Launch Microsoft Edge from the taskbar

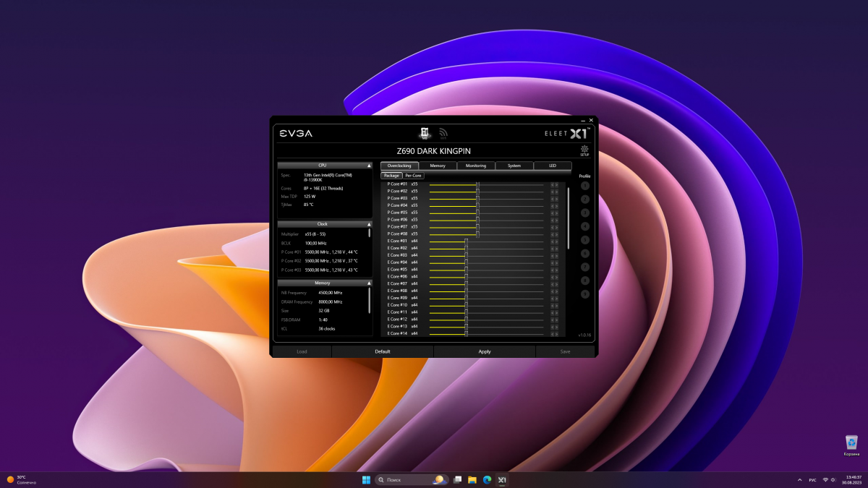(487, 479)
